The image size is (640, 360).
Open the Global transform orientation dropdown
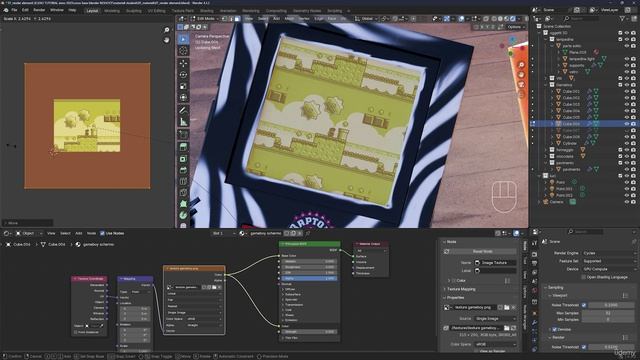point(366,18)
